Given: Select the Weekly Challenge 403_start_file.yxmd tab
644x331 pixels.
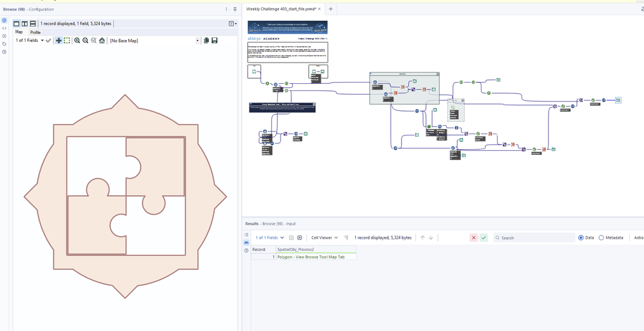Looking at the screenshot, I should tap(281, 9).
